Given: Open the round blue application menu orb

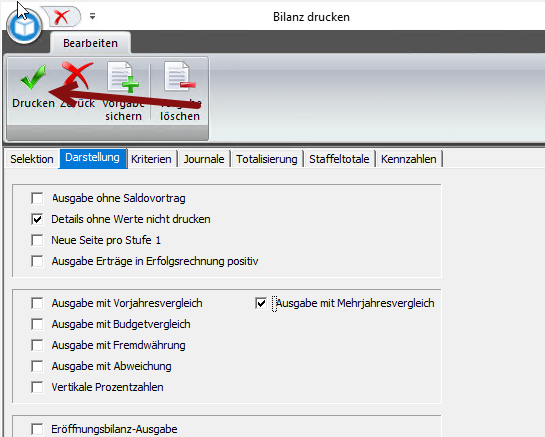Looking at the screenshot, I should (24, 26).
